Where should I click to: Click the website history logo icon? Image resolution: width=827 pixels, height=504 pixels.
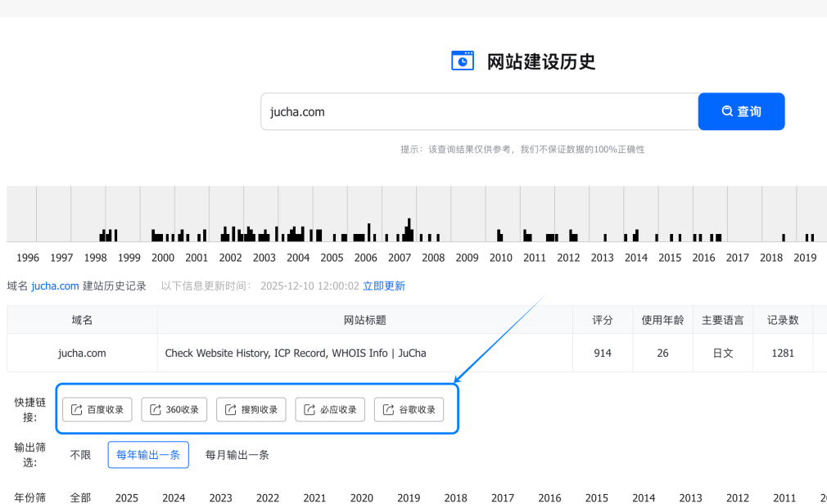coord(463,61)
